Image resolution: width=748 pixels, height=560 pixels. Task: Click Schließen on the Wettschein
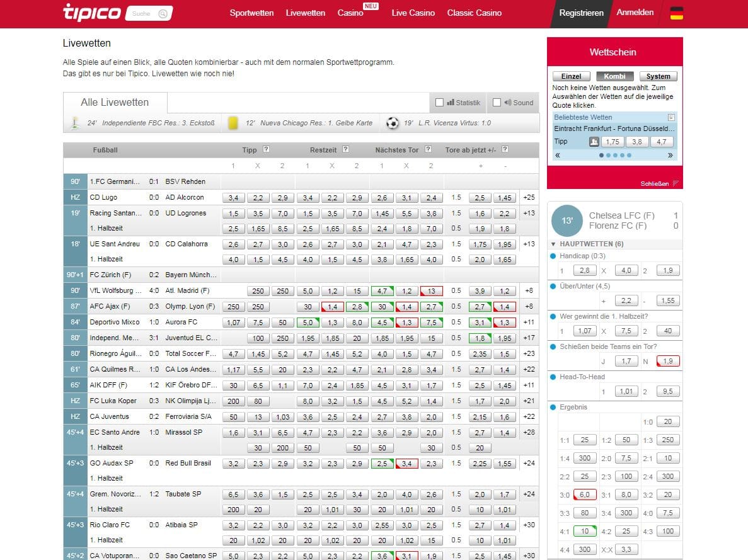click(655, 184)
